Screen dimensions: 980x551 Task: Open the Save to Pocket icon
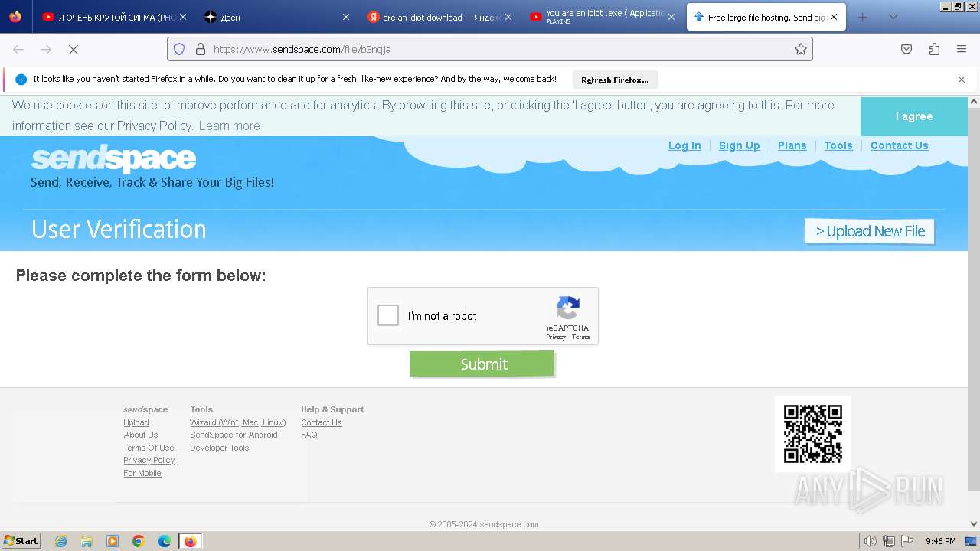[906, 49]
